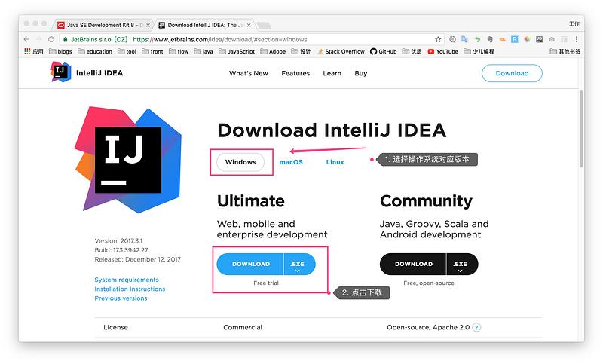Click the address bar URL field
The height and width of the screenshot is (364, 603).
tap(252, 39)
